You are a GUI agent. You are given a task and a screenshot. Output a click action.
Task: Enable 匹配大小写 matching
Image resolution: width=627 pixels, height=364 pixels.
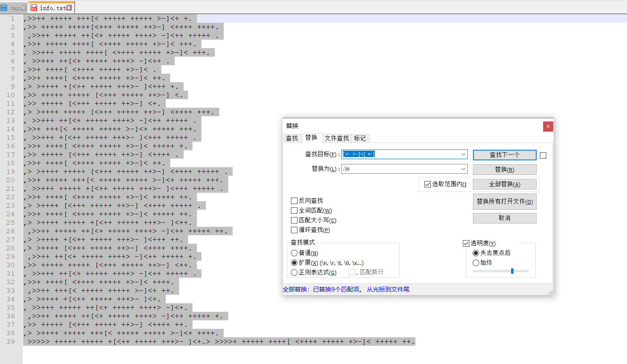(x=294, y=220)
